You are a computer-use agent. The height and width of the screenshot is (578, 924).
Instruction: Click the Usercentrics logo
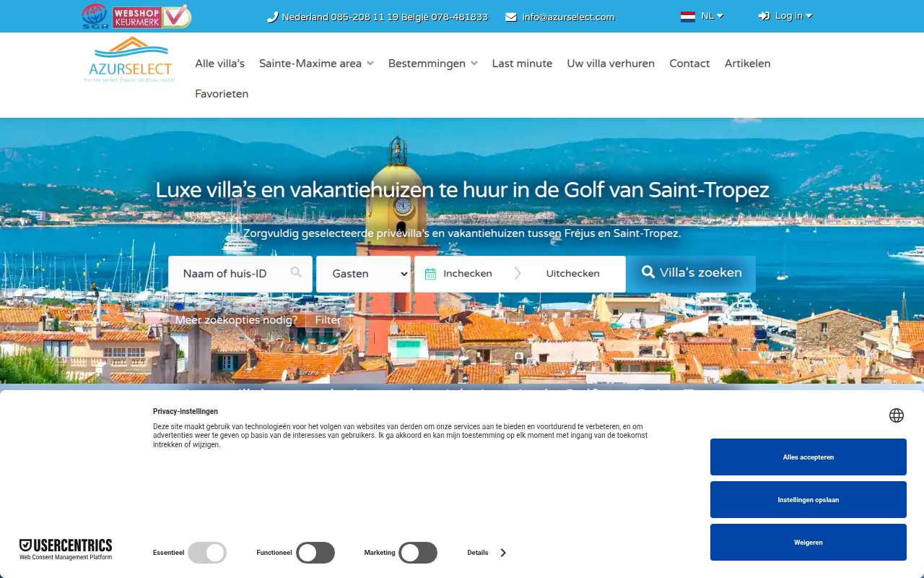coord(66,549)
